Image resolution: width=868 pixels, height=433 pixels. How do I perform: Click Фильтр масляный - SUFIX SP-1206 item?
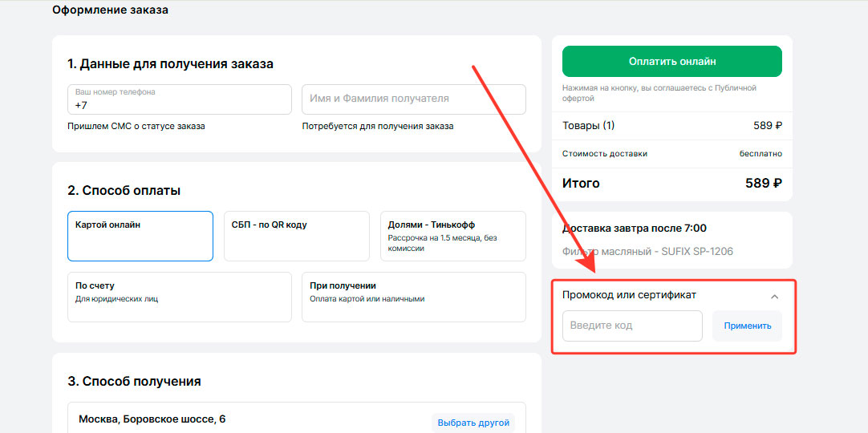click(x=647, y=252)
